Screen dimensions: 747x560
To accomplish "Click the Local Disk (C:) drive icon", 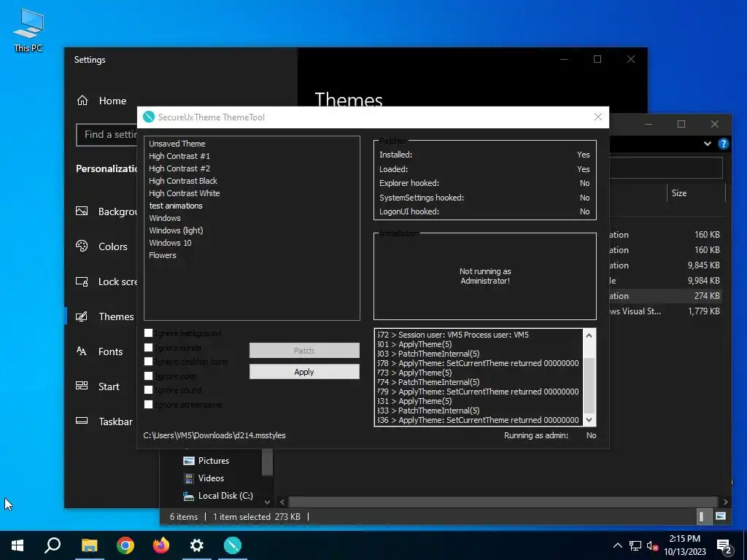I will click(189, 496).
